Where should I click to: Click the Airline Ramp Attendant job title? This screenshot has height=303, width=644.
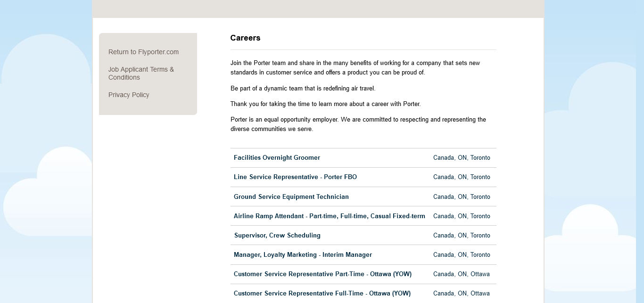click(329, 216)
